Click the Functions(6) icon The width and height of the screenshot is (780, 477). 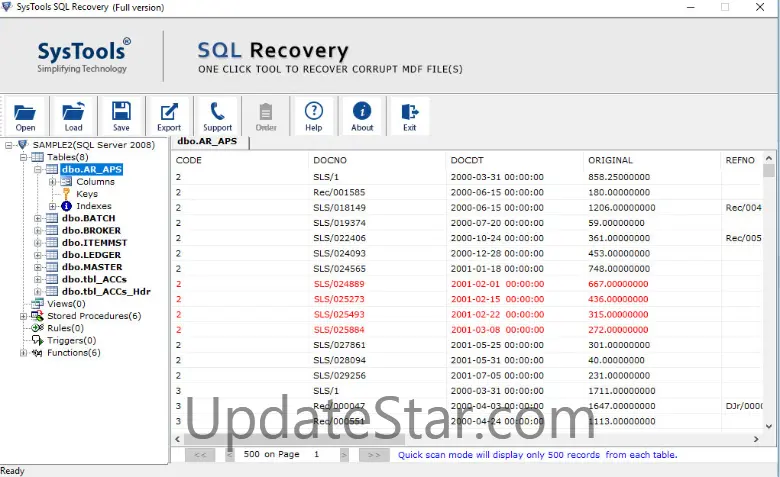click(x=37, y=353)
